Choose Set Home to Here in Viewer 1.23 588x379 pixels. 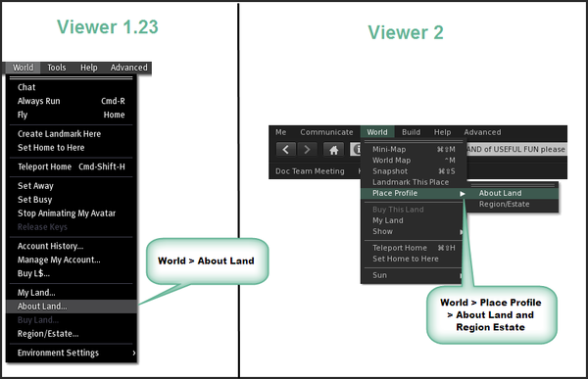(x=72, y=148)
